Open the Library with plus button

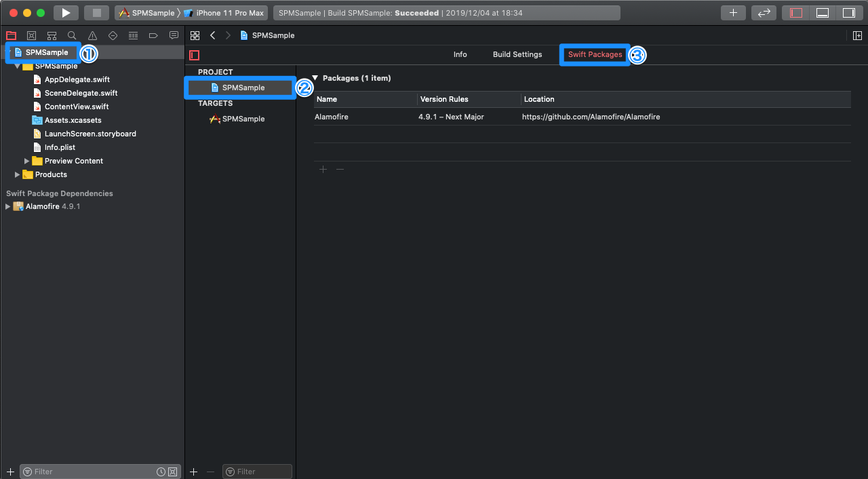733,13
